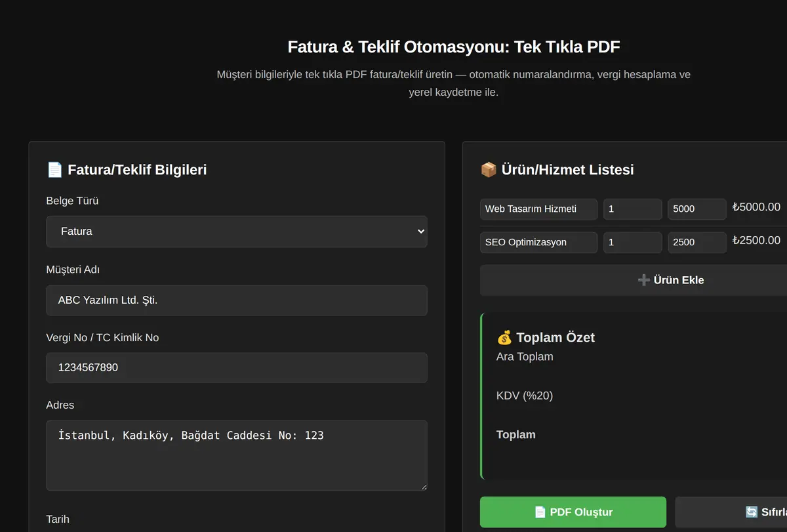
Task: Click the price field showing 2500
Action: (x=696, y=242)
